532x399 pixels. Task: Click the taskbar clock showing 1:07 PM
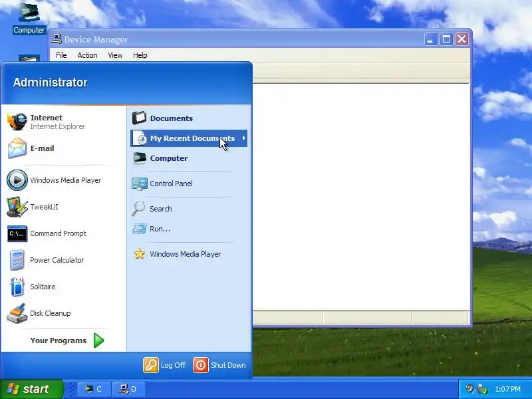coord(507,389)
